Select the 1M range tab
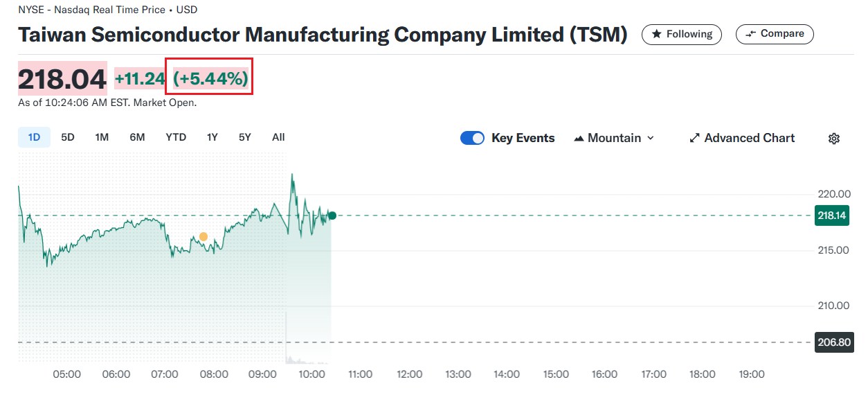The height and width of the screenshot is (395, 868). pos(102,137)
